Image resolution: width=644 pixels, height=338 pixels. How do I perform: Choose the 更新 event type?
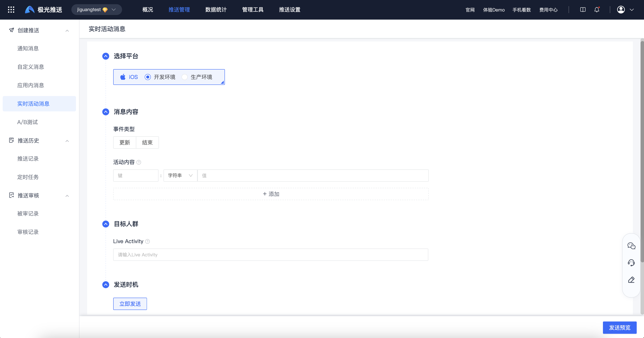click(x=125, y=143)
